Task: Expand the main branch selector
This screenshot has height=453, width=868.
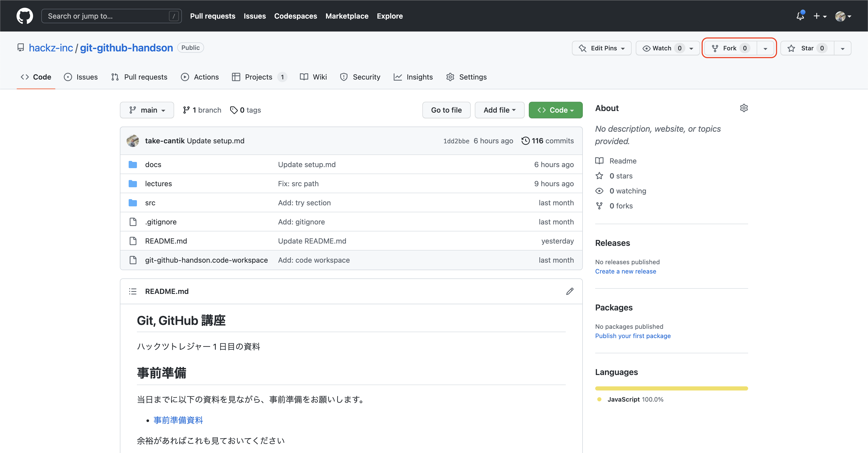Action: tap(147, 110)
